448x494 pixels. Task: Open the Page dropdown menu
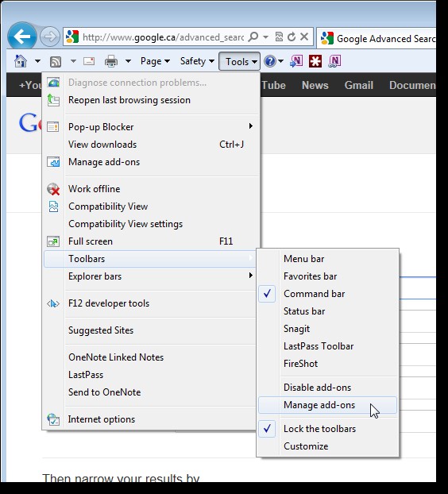click(x=155, y=61)
